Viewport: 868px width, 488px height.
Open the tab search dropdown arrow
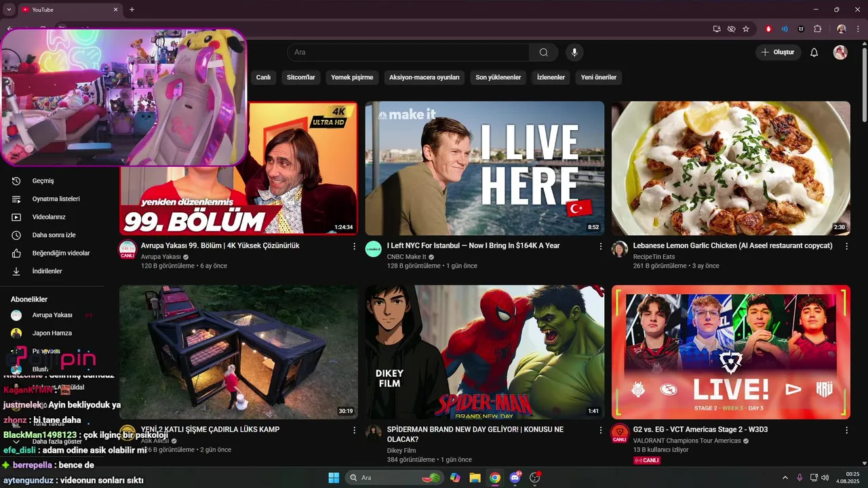7,9
